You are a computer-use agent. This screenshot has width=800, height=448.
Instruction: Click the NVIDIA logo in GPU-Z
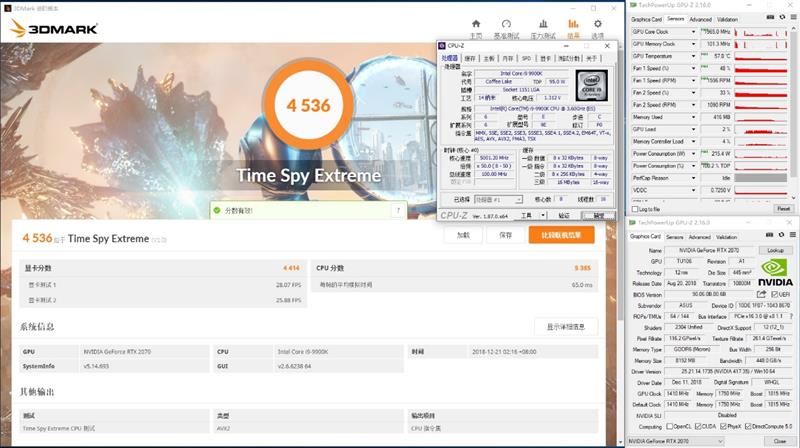click(x=775, y=272)
